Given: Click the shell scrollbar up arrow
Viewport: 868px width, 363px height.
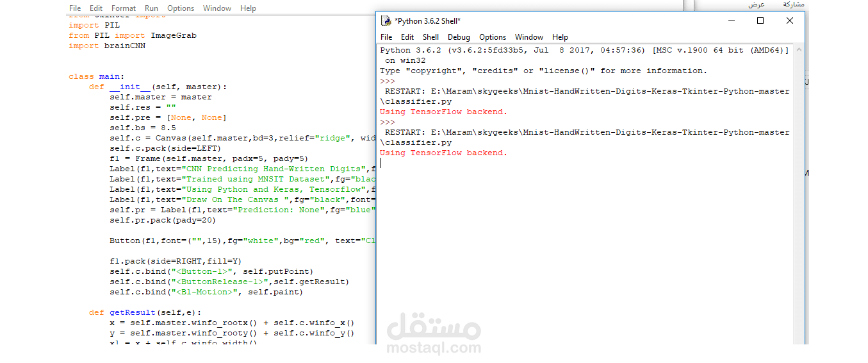Looking at the screenshot, I should (x=799, y=49).
